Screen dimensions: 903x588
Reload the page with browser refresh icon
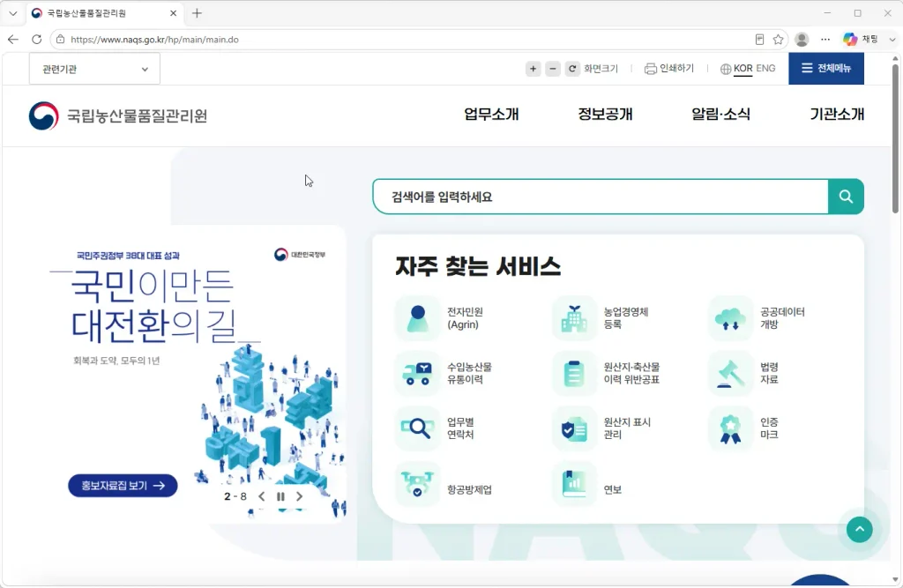point(37,39)
